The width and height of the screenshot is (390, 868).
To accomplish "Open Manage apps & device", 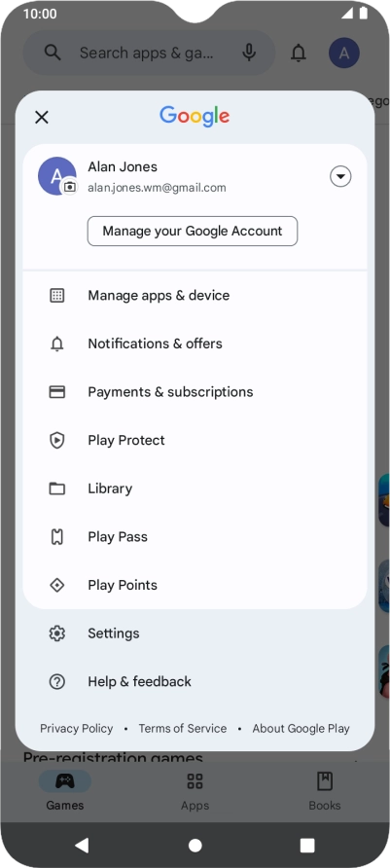I will point(195,295).
